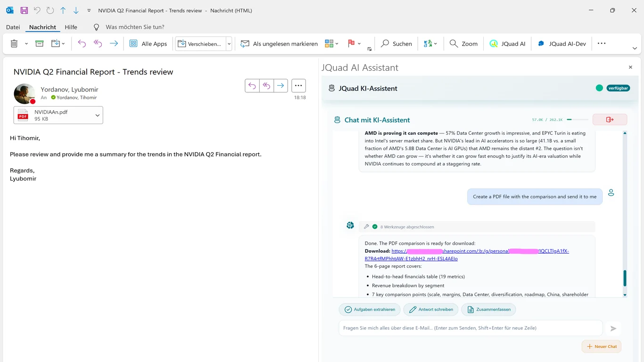Click the user avatar icon beside chat message

point(611,193)
